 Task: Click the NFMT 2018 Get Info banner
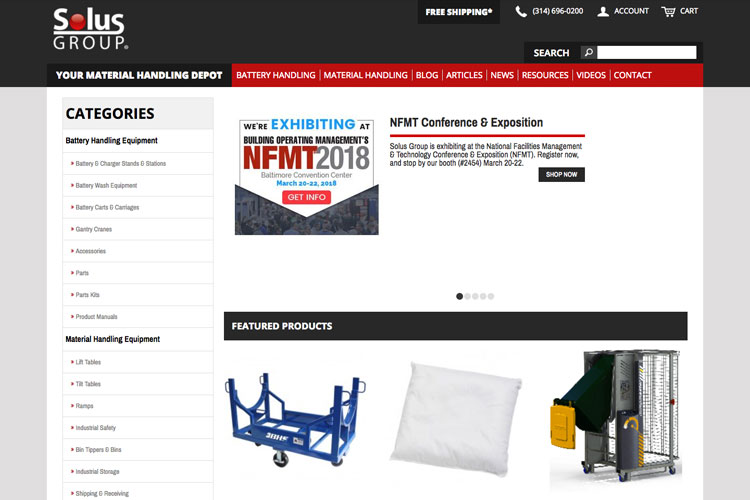pos(307,177)
